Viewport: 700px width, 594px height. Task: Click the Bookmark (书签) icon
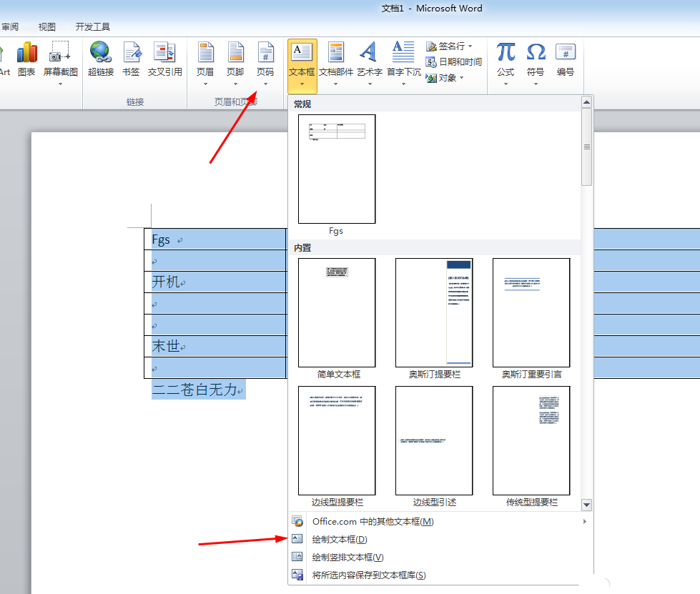coord(131,53)
